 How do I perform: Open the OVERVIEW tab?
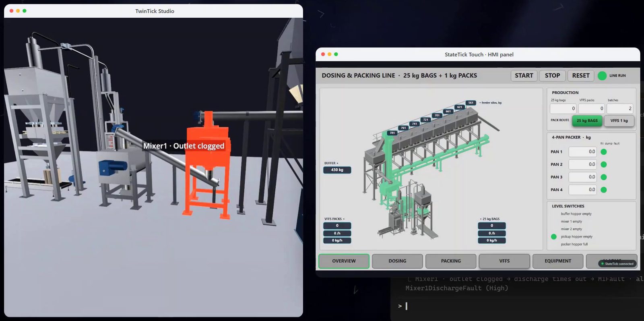pyautogui.click(x=344, y=261)
